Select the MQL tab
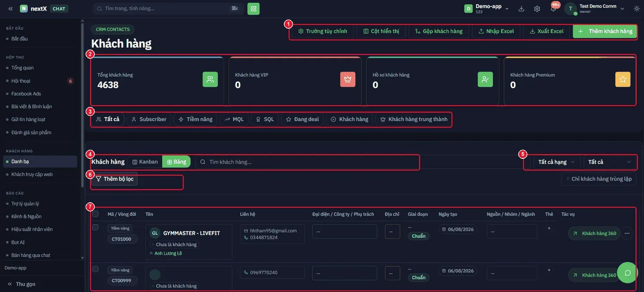Screen dimensions: 644x292 tap(234, 119)
